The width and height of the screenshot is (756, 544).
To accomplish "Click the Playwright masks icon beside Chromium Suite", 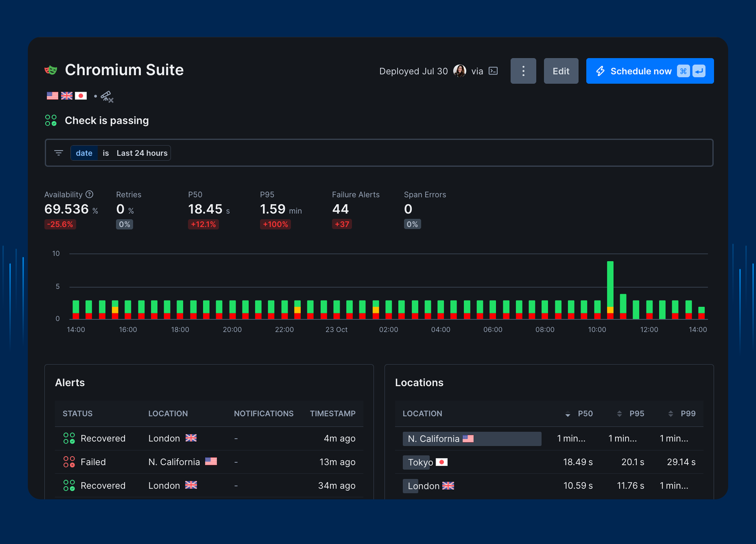I will click(51, 70).
